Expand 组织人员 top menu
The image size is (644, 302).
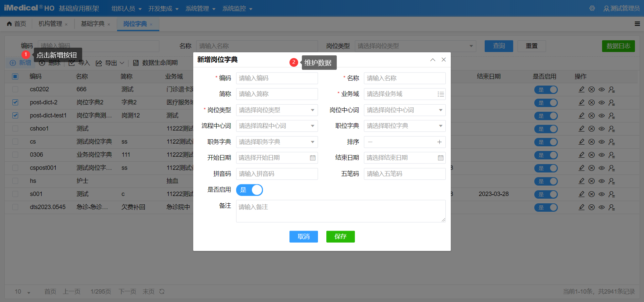[126, 8]
